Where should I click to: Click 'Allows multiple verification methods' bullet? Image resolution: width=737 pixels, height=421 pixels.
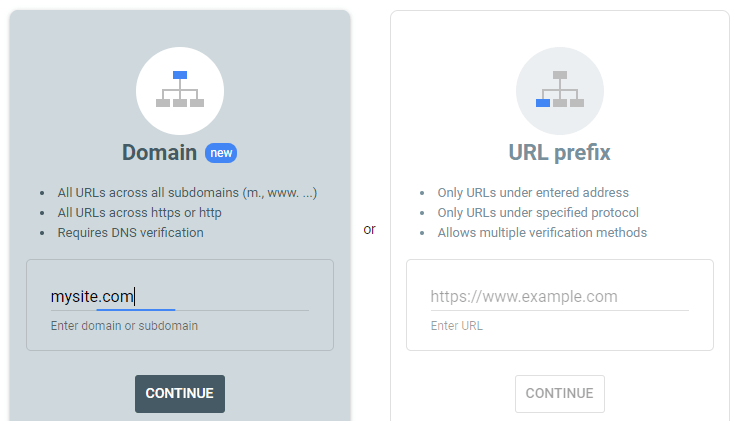tap(542, 233)
